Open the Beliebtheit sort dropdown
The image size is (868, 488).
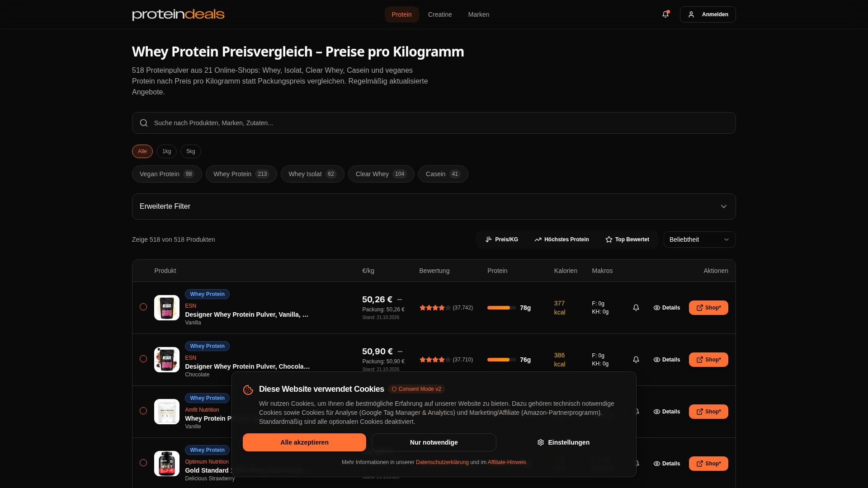(700, 239)
